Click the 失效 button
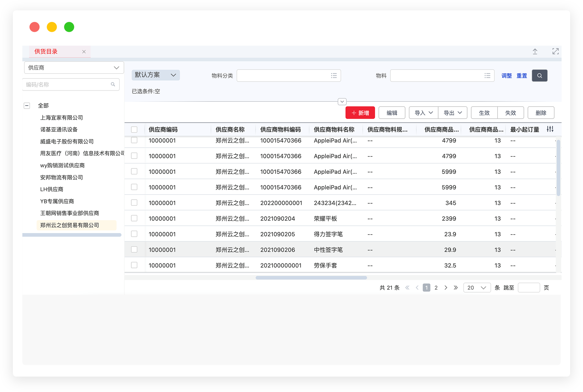Screen dimensions: 583x392 click(511, 113)
